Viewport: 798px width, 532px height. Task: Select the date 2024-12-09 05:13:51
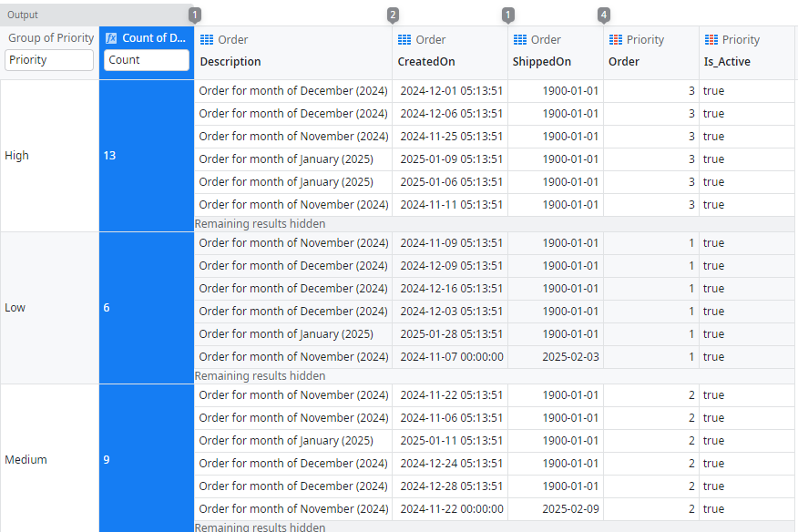(x=452, y=266)
